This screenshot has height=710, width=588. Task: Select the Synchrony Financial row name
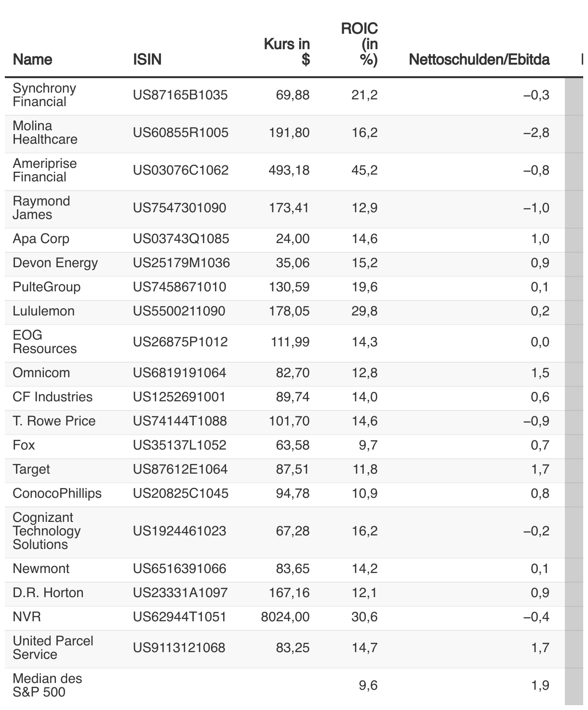(x=44, y=95)
